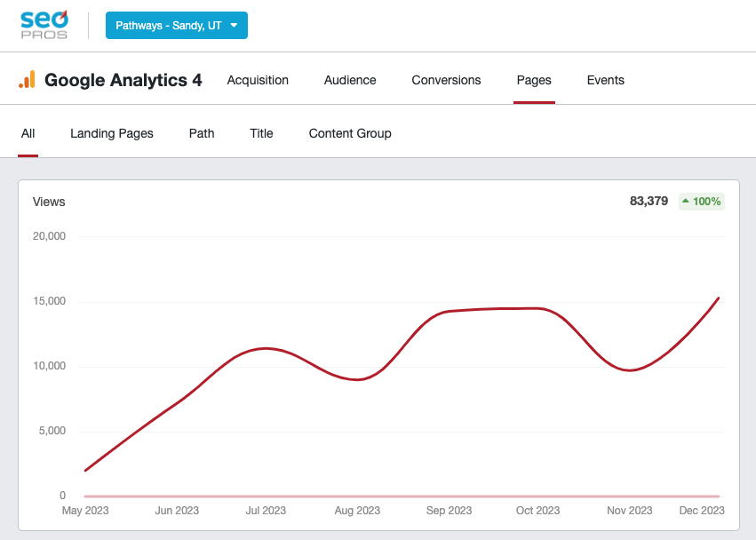Open the Content Group sub-tab
Viewport: 756px width, 540px height.
coord(350,133)
